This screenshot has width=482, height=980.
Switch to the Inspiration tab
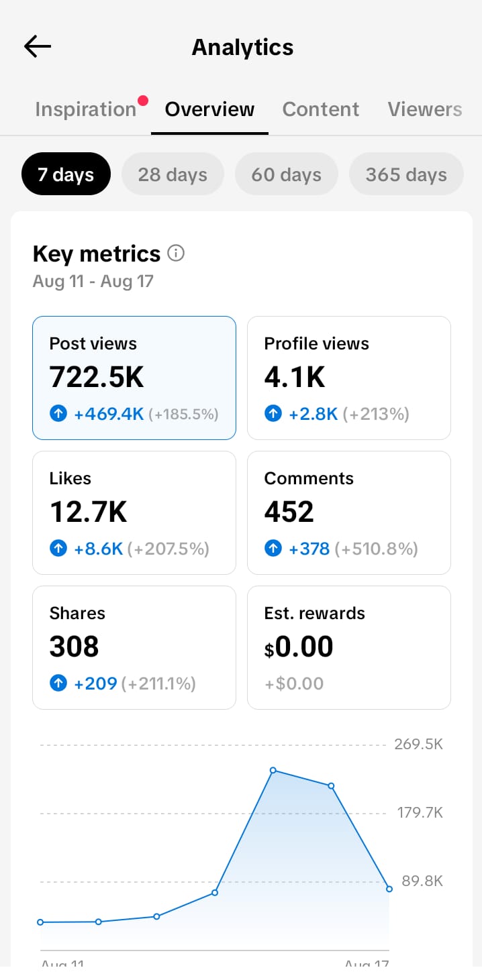click(86, 109)
